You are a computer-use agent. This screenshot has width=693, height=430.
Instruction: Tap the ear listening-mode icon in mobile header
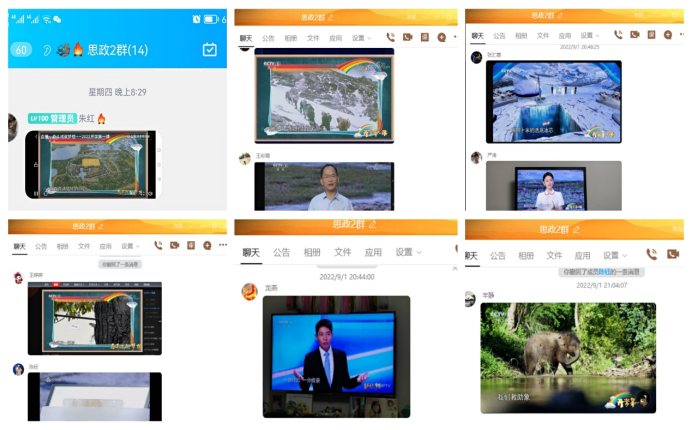pyautogui.click(x=46, y=50)
